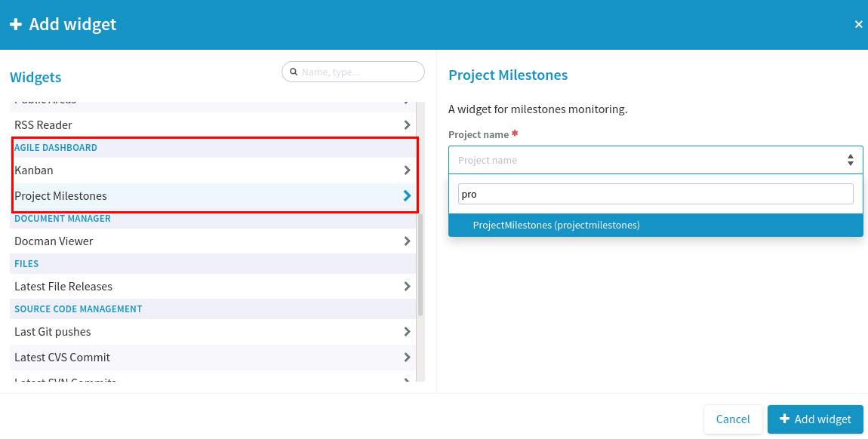868x439 pixels.
Task: Click the chevron beside Kanban
Action: [x=407, y=170]
